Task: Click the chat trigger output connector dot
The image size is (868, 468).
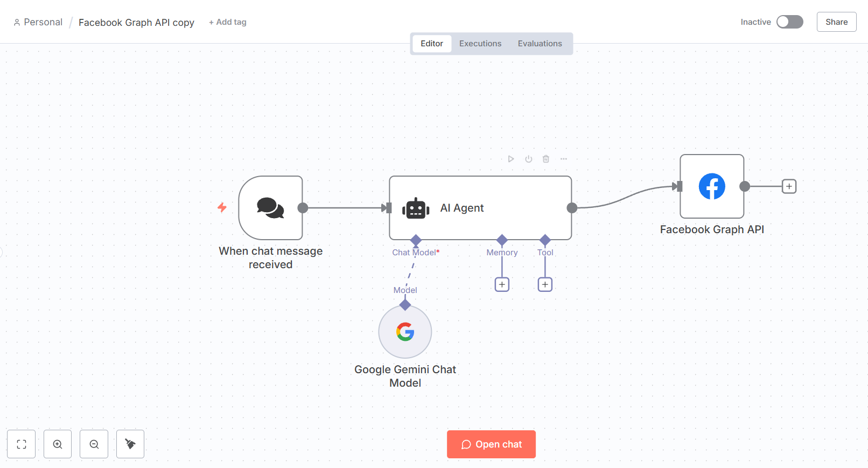Action: [303, 208]
